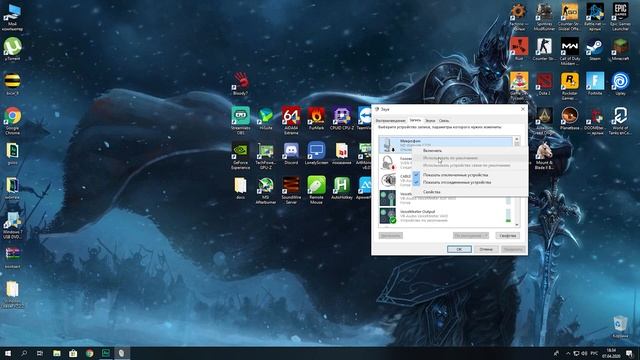
Task: Open the notification center icon
Action: point(629,353)
